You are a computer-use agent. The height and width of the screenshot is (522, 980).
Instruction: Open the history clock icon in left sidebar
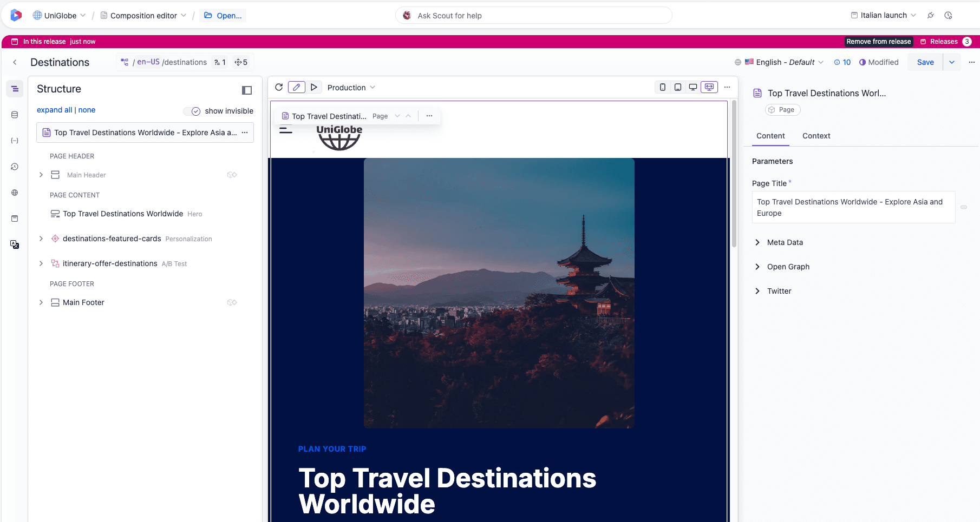coord(15,167)
